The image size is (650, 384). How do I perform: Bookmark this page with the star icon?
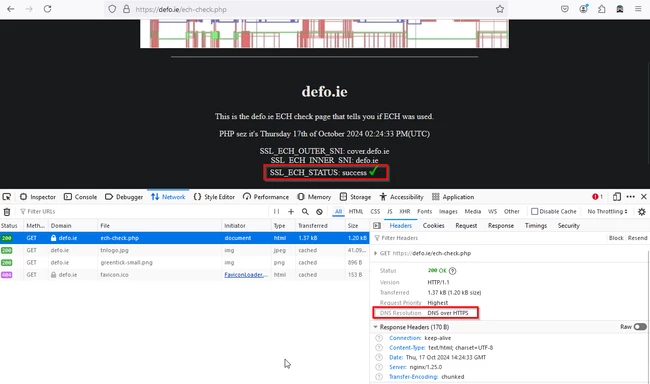(500, 9)
